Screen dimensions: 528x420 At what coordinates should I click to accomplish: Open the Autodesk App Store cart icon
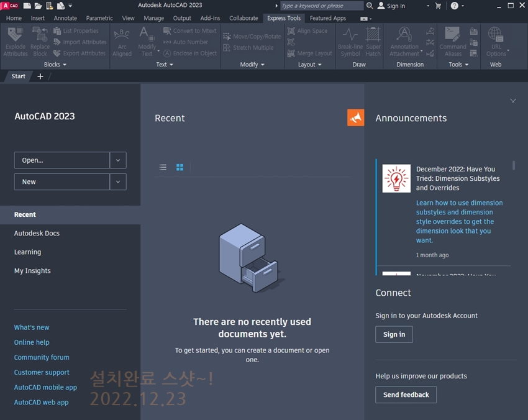pos(439,6)
